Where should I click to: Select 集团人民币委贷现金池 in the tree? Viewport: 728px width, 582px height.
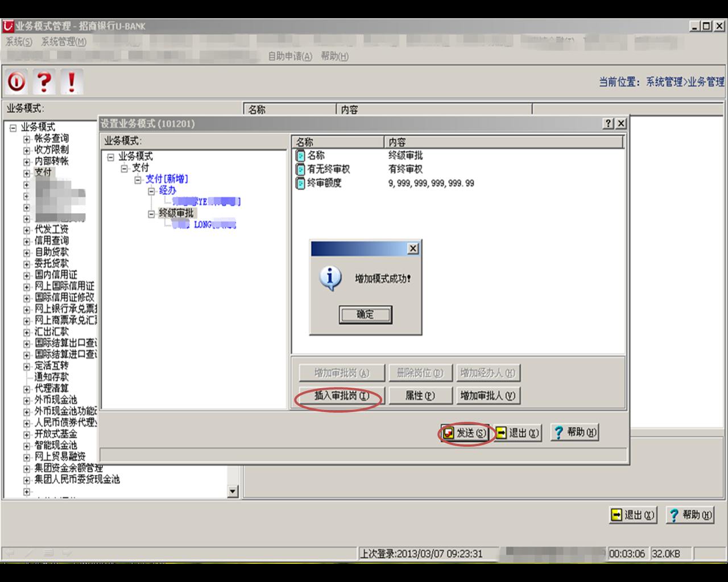click(77, 479)
